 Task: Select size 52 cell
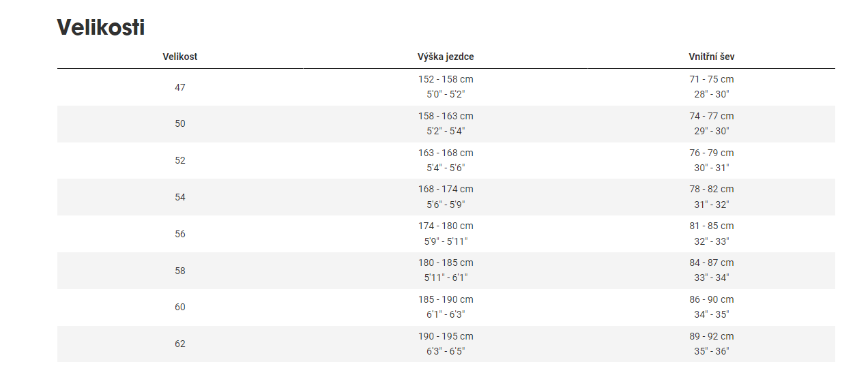pyautogui.click(x=180, y=160)
